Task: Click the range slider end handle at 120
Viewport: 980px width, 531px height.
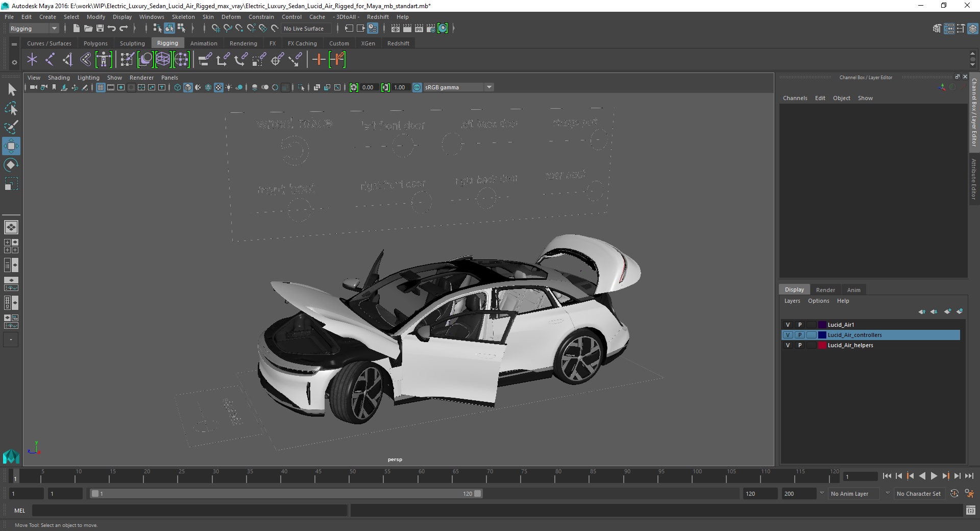Action: point(478,494)
